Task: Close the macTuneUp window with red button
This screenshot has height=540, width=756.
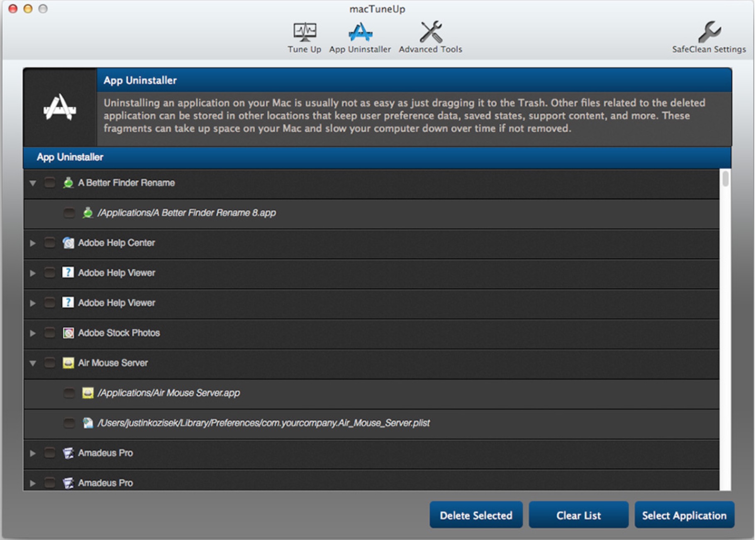Action: [x=13, y=8]
